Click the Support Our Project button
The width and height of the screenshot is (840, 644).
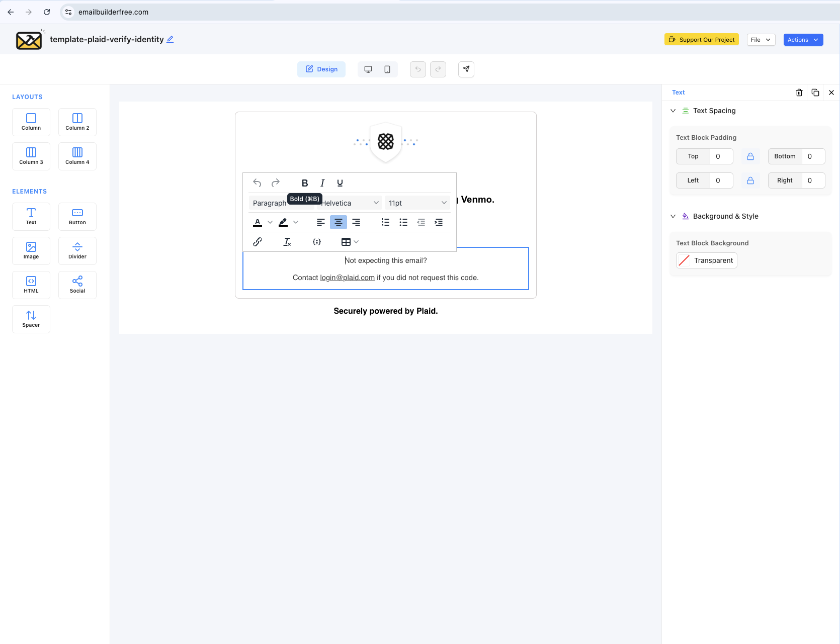click(702, 39)
